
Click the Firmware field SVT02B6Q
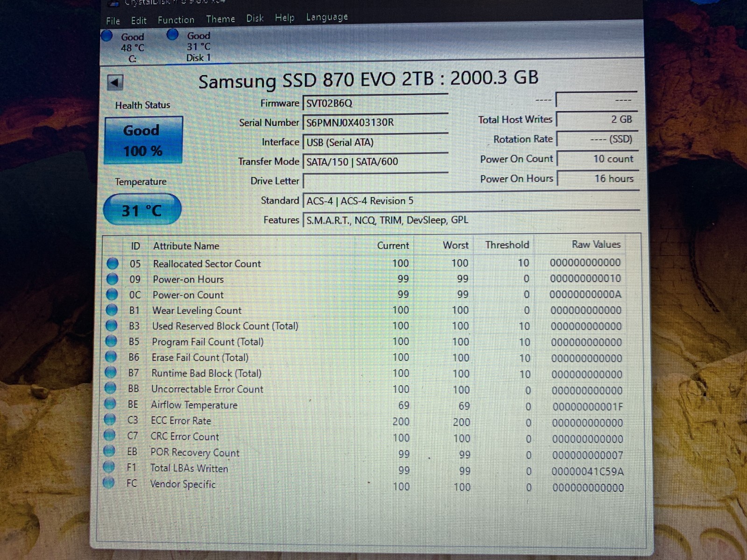[375, 103]
